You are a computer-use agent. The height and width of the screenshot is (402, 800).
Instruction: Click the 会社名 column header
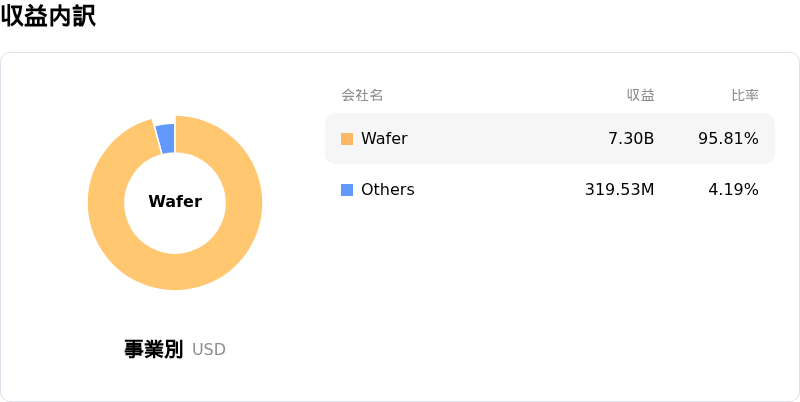362,96
